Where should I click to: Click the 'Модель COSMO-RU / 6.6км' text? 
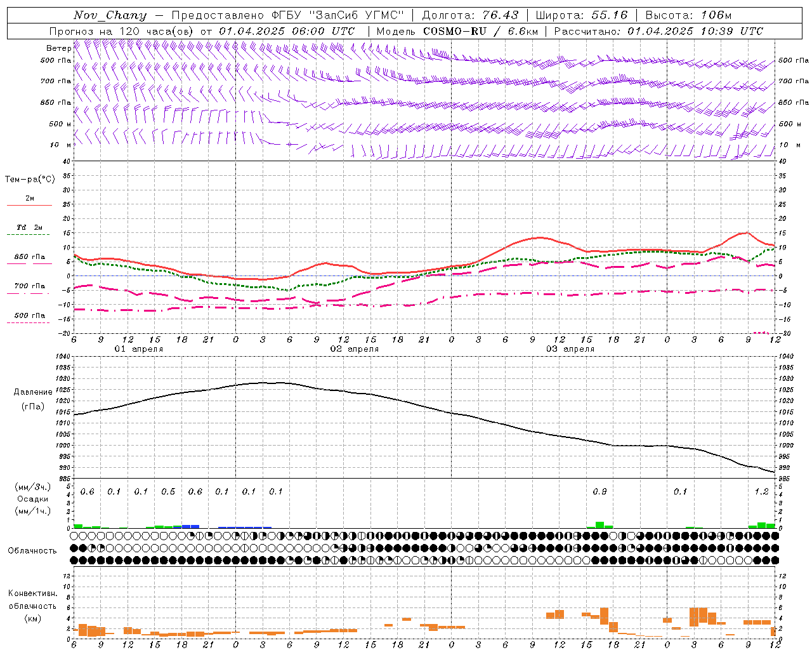(457, 31)
